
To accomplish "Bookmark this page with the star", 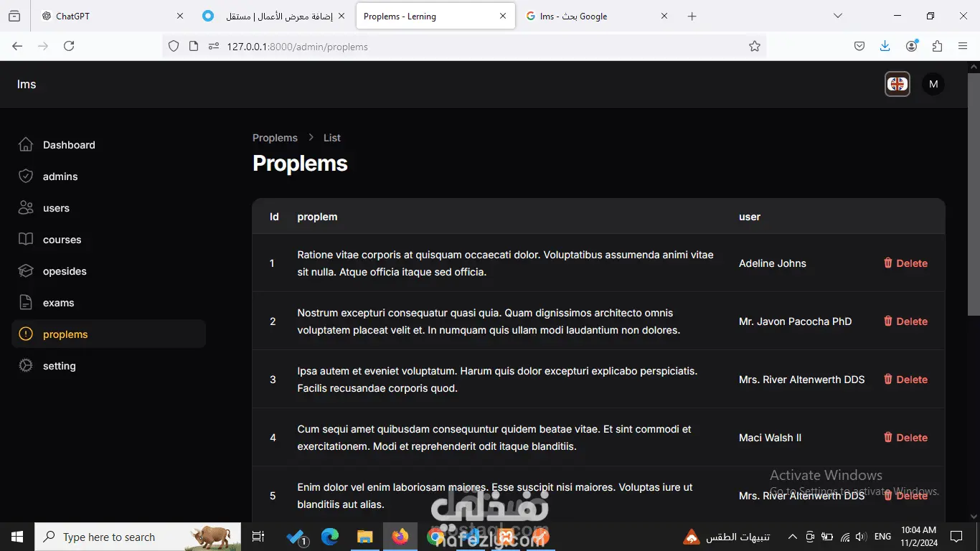I will [755, 46].
